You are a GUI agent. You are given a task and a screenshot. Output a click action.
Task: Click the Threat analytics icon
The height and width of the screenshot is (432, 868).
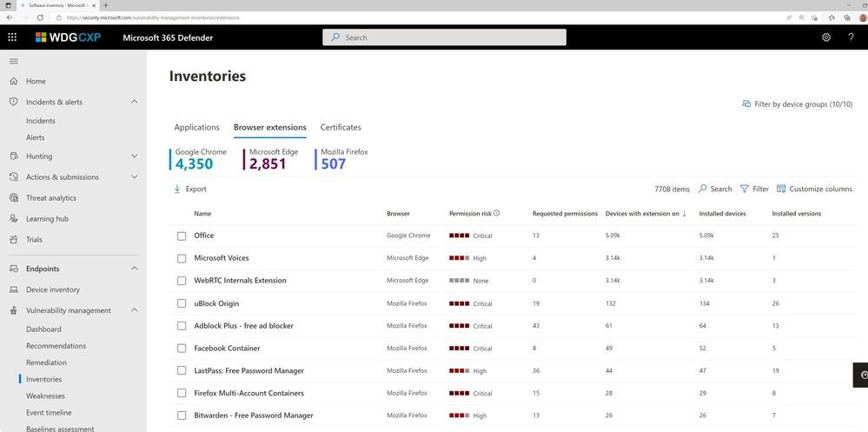pos(14,197)
